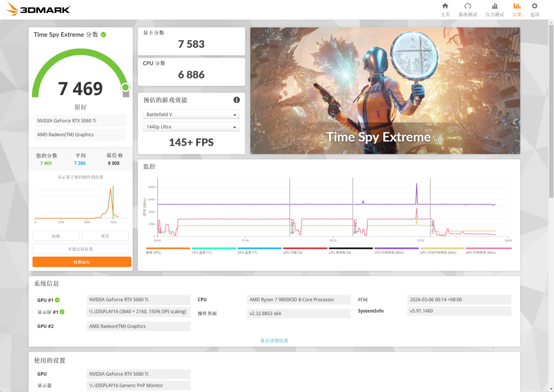Switch to the 结果 tab label
This screenshot has height=392, width=554.
click(x=517, y=15)
